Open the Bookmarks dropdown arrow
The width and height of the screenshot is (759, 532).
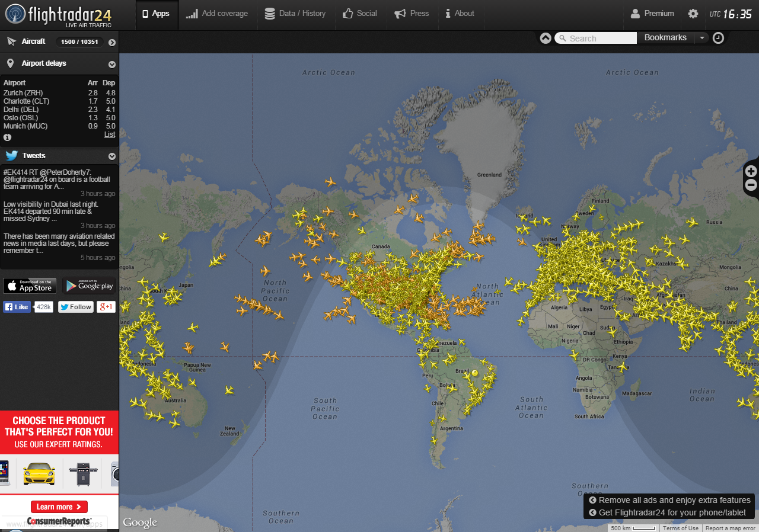click(x=702, y=37)
